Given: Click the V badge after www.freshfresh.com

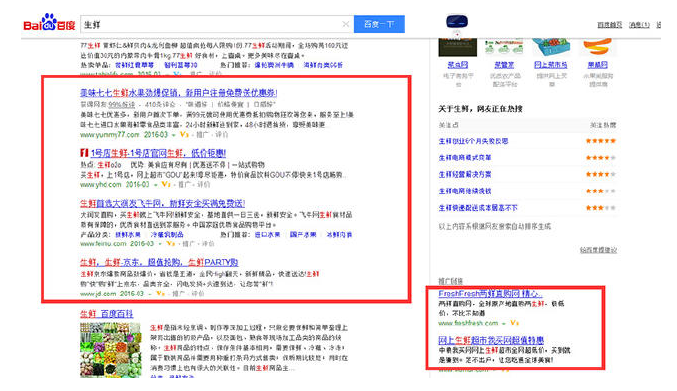Looking at the screenshot, I should coord(514,323).
